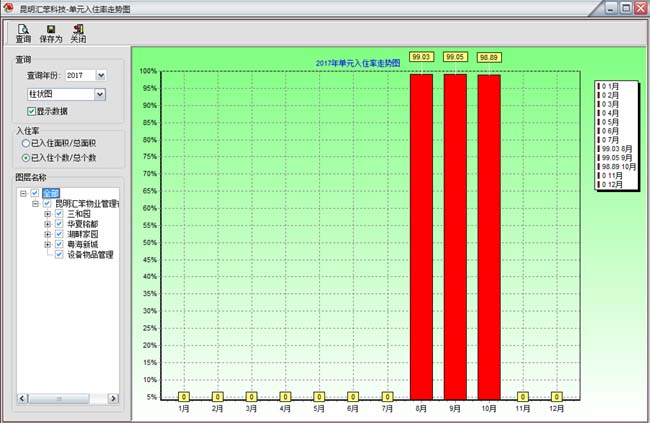Image resolution: width=650 pixels, height=423 pixels.
Task: Click the 10月 red bar
Action: pos(489,237)
